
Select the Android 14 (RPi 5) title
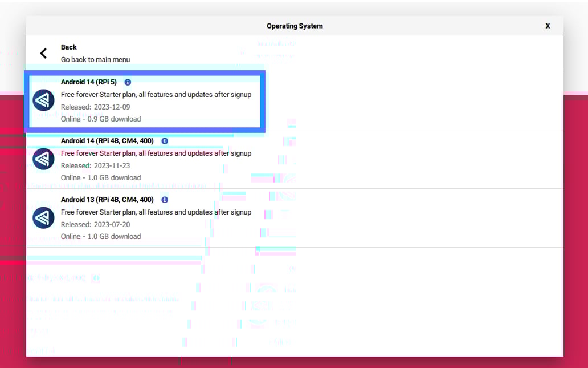(x=88, y=82)
